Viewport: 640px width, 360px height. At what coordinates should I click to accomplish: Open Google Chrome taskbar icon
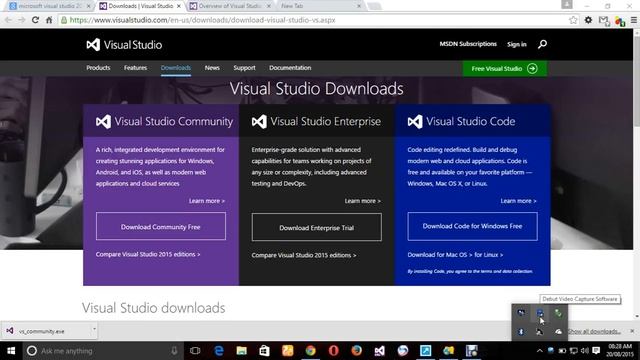310,351
